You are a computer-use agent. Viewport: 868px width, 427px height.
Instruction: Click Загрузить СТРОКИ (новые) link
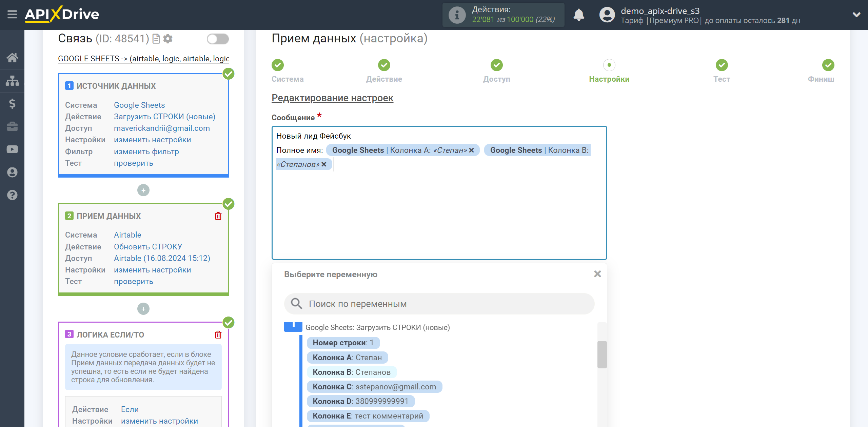pyautogui.click(x=164, y=117)
